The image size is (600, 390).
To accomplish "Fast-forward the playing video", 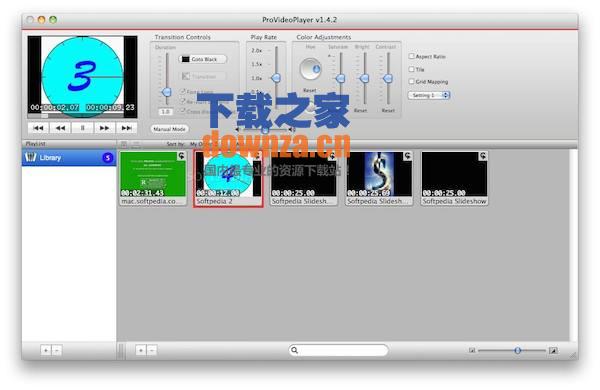I will tap(104, 128).
